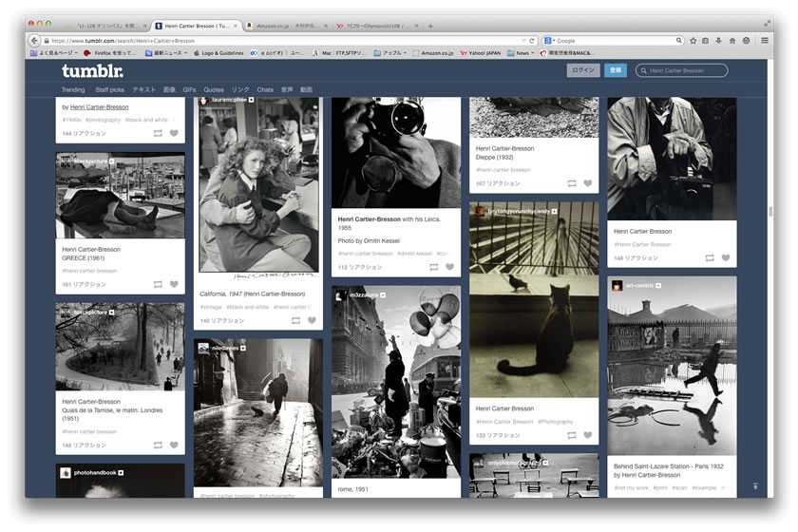The height and width of the screenshot is (532, 798).
Task: Like the post with his Leica 1955
Action: (x=450, y=267)
